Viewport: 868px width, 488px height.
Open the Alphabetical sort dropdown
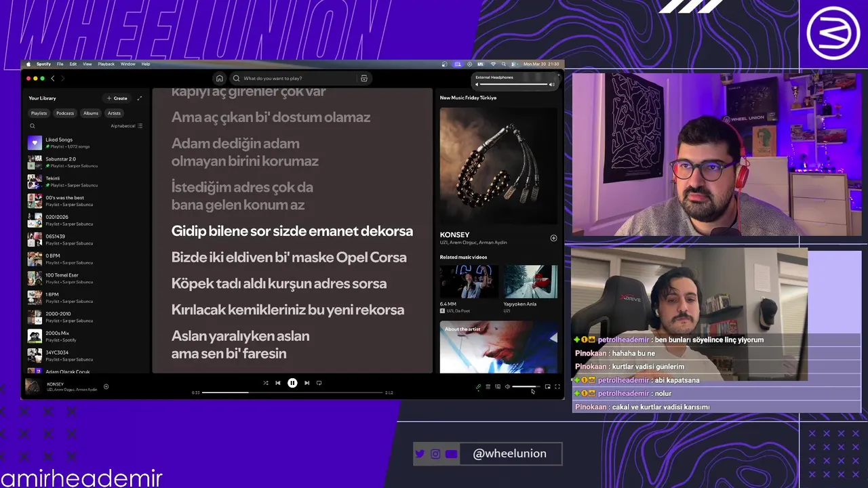tap(127, 126)
